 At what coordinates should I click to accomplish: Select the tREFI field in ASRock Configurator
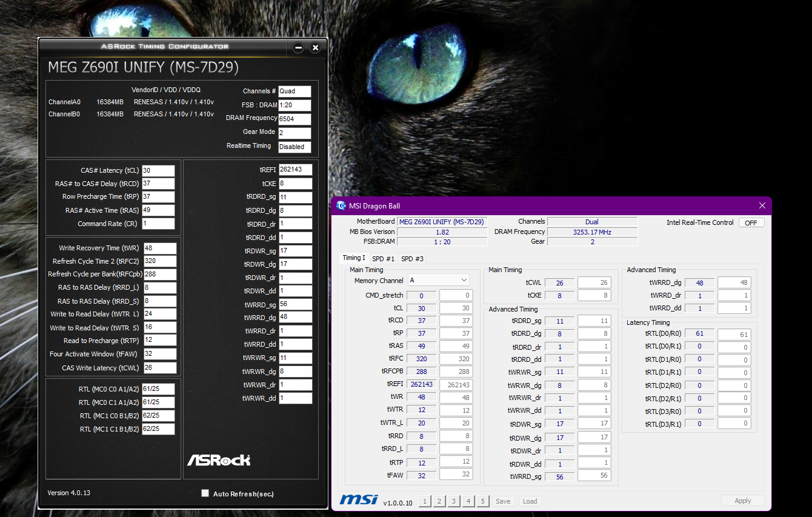[296, 170]
